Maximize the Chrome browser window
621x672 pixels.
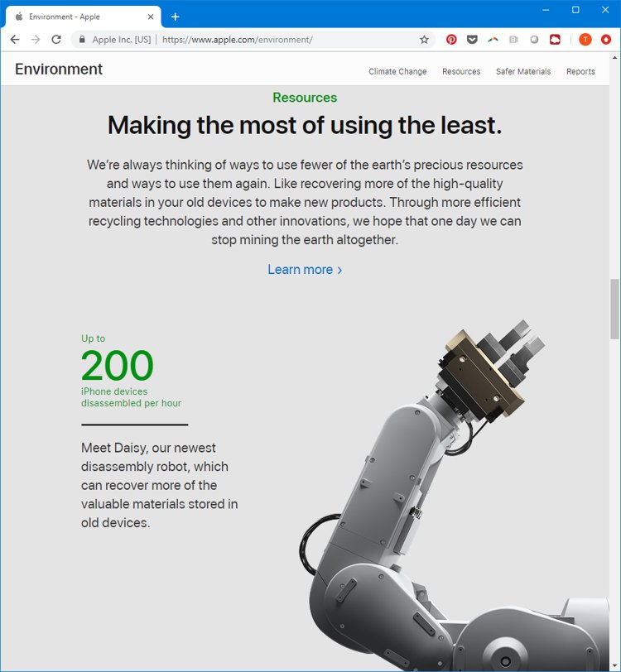pyautogui.click(x=575, y=10)
